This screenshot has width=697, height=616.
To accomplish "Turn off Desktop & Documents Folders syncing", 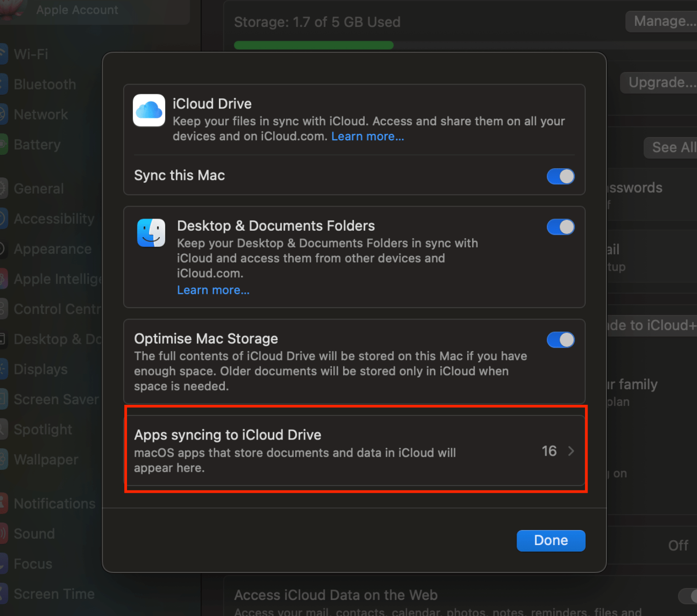I will pos(560,227).
